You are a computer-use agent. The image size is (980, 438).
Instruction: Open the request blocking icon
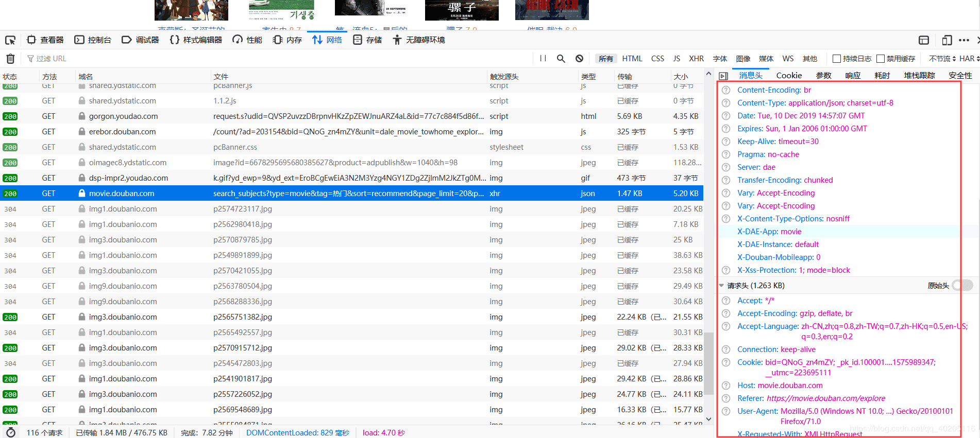pyautogui.click(x=580, y=59)
